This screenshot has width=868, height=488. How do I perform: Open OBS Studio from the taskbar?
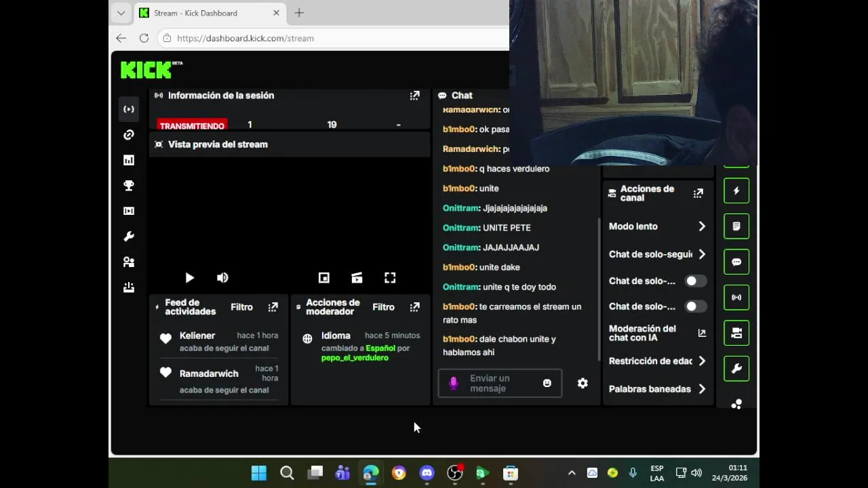455,473
